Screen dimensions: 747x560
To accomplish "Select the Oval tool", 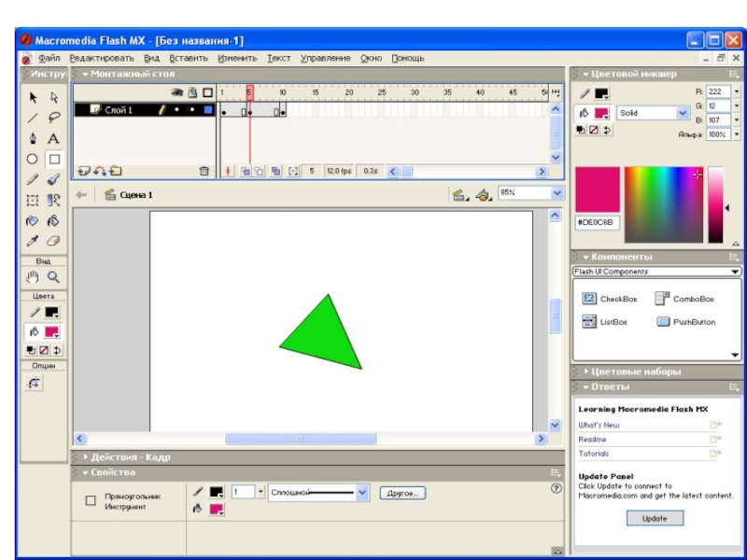I will click(33, 159).
